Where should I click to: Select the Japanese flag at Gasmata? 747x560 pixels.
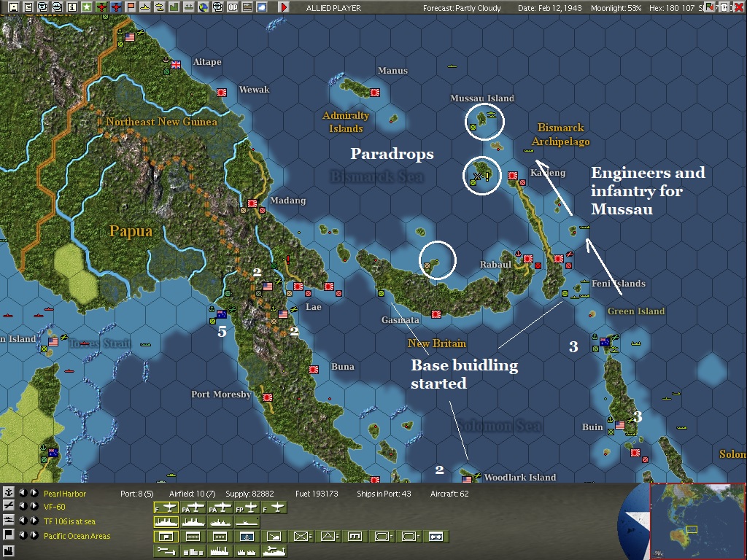436,314
